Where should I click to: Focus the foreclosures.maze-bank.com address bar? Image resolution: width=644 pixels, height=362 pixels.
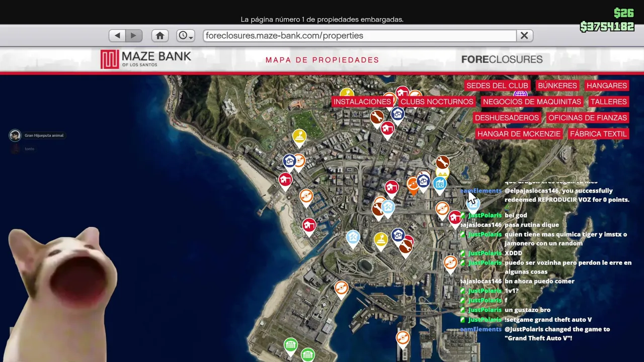tap(360, 36)
